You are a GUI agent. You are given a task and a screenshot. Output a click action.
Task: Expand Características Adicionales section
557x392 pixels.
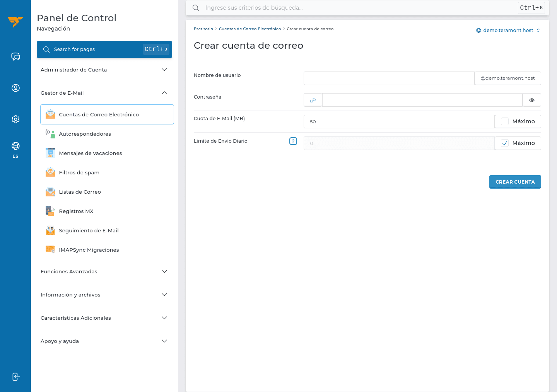click(104, 318)
